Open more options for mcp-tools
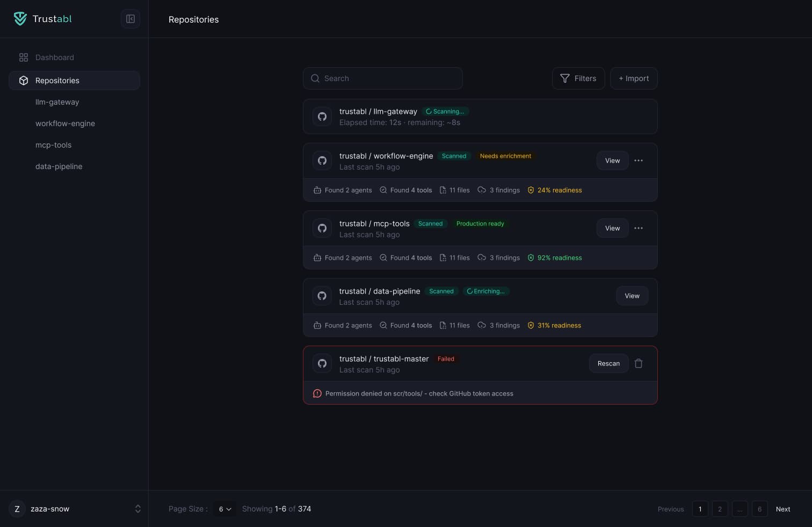The image size is (812, 527). click(x=639, y=228)
